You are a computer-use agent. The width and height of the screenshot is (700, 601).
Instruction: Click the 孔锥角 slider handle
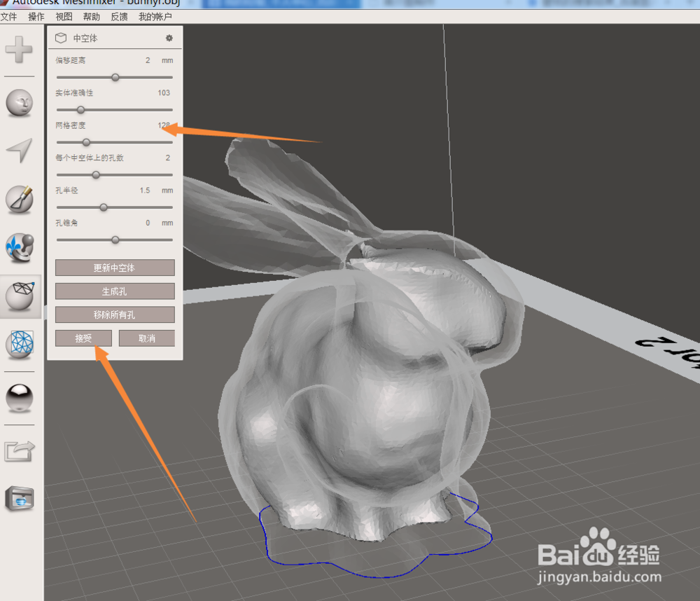(x=115, y=240)
